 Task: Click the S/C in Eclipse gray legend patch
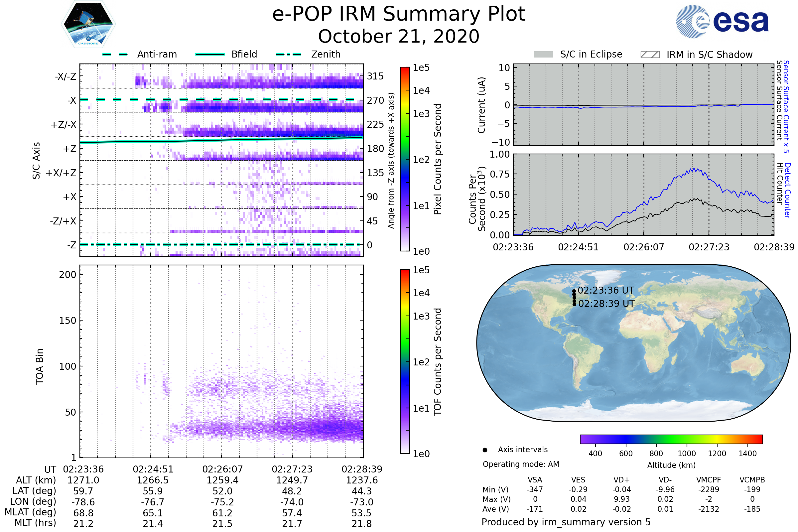543,55
